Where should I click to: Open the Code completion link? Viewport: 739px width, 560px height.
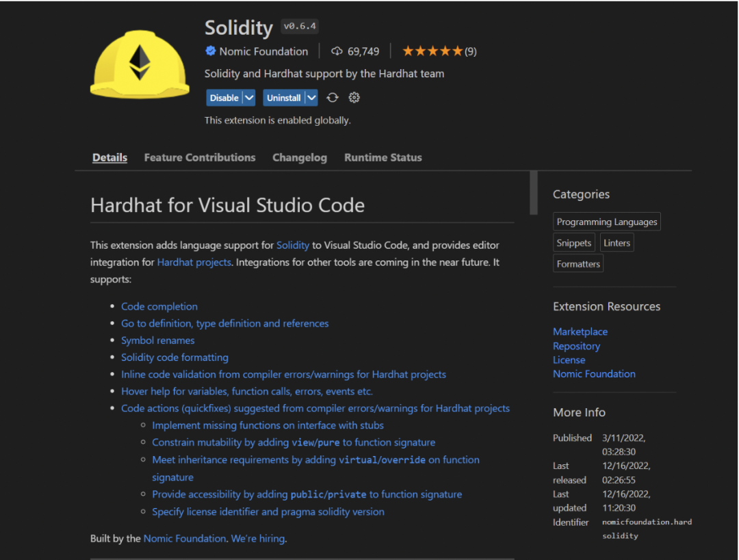[x=159, y=306]
